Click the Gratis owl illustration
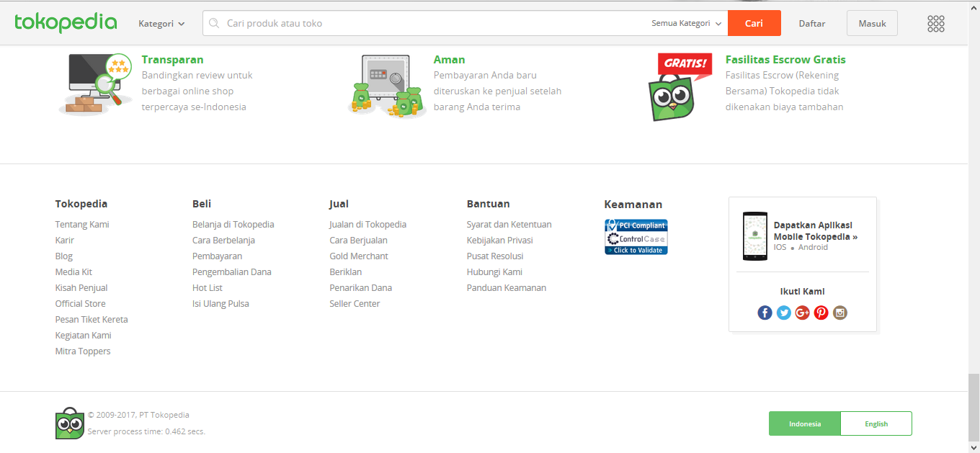The height and width of the screenshot is (453, 980). click(680, 86)
